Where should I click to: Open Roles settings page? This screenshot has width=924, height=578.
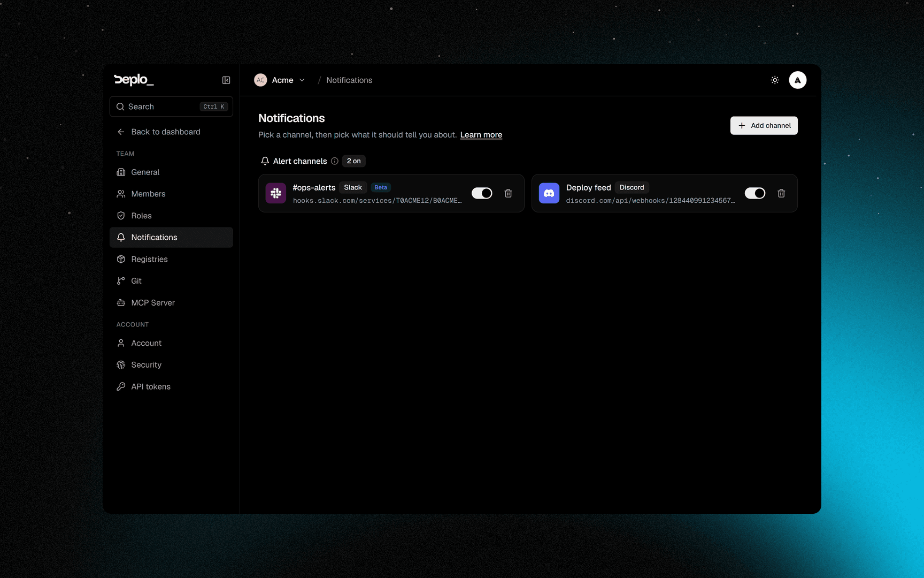171,216
